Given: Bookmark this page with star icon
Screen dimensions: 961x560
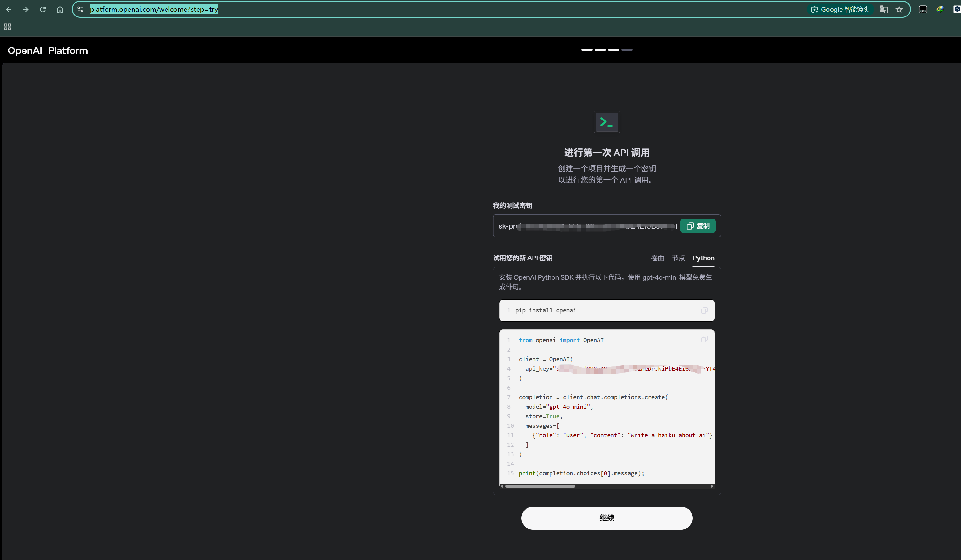Looking at the screenshot, I should [x=899, y=10].
